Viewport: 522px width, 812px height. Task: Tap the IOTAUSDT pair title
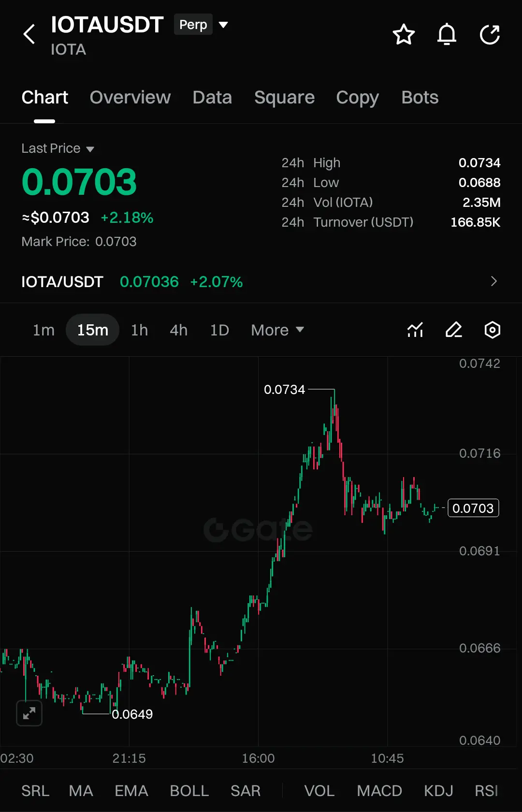click(107, 25)
